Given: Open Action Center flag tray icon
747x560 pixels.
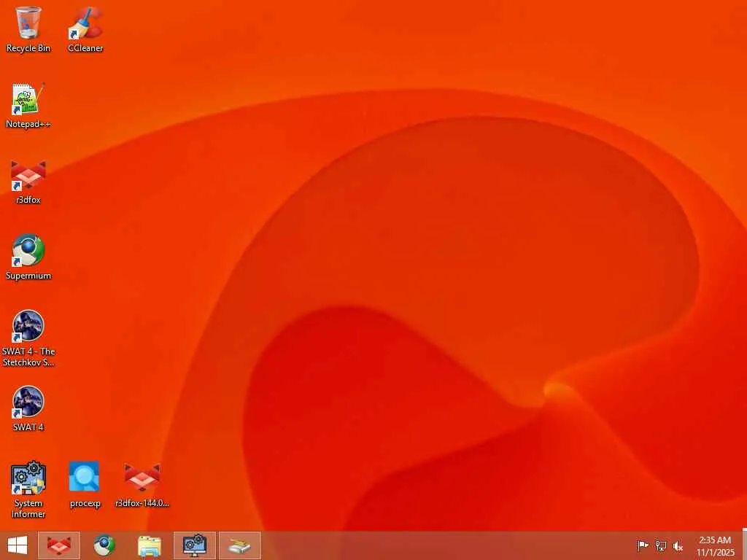Looking at the screenshot, I should tap(643, 545).
